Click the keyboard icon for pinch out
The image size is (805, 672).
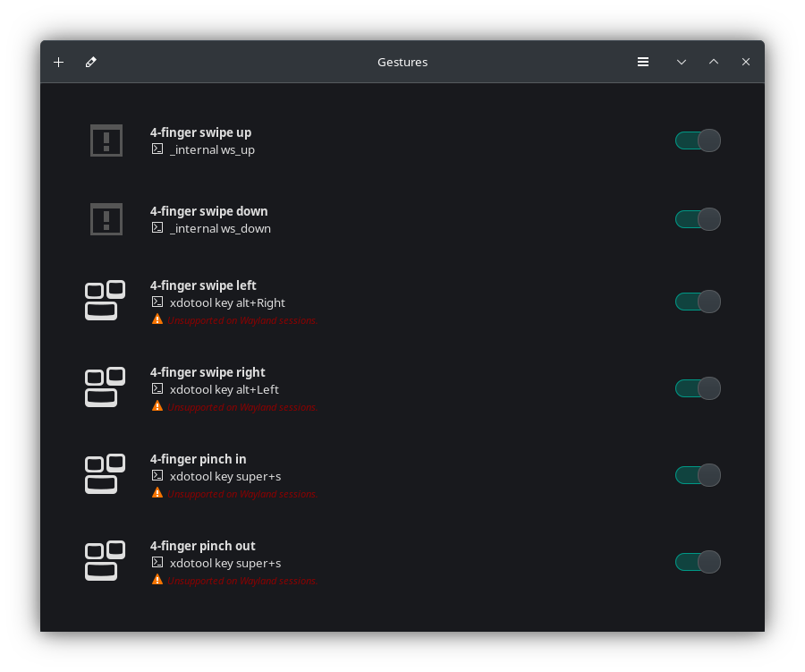pyautogui.click(x=106, y=561)
